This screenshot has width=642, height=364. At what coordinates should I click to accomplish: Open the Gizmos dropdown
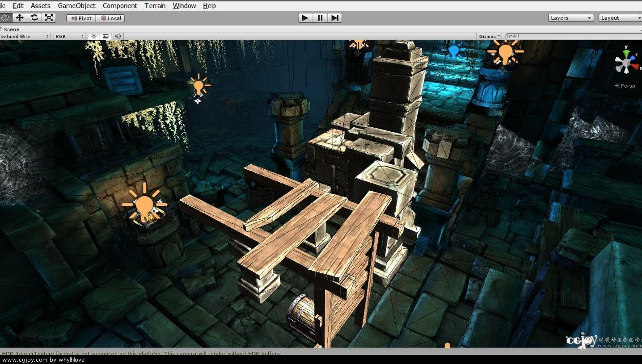[x=490, y=36]
